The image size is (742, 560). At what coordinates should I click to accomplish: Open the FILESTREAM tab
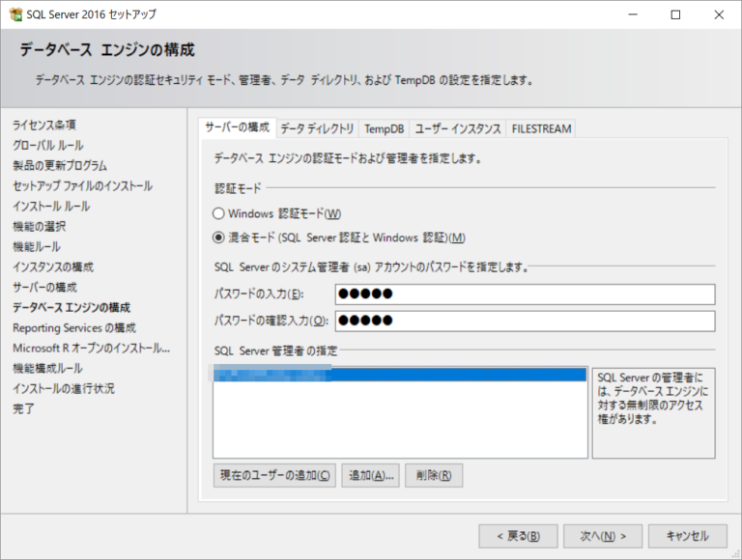click(x=541, y=128)
